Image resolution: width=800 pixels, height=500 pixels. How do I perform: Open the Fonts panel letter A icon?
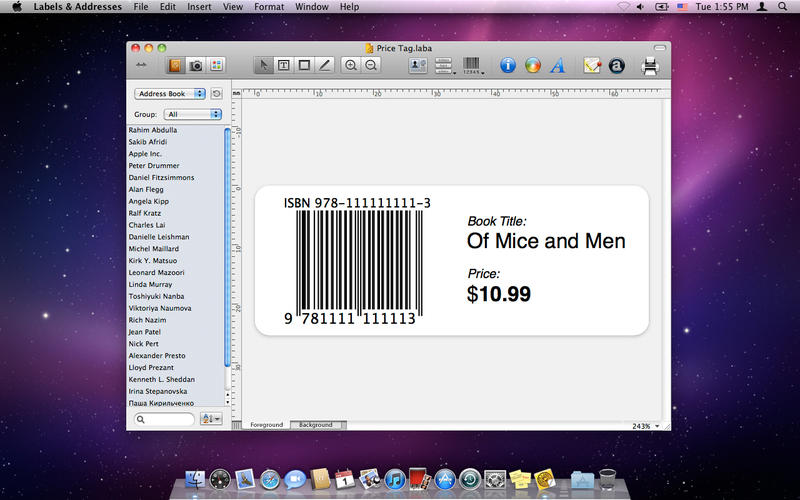click(558, 65)
